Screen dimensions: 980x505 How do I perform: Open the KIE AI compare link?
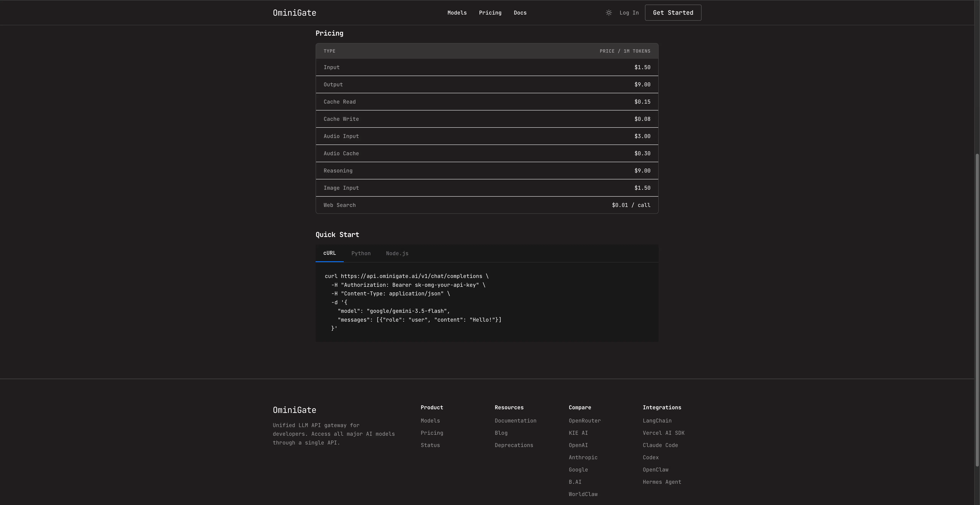[x=578, y=433]
